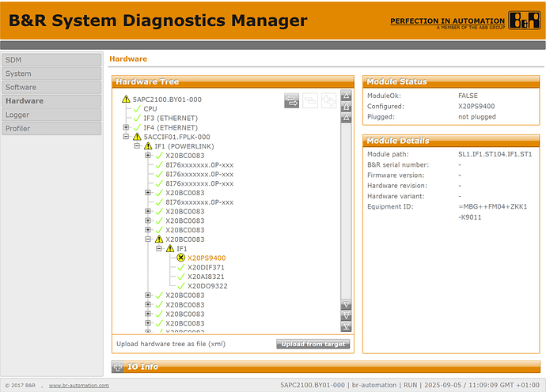Open the System page
The image size is (546, 392).
tap(51, 73)
